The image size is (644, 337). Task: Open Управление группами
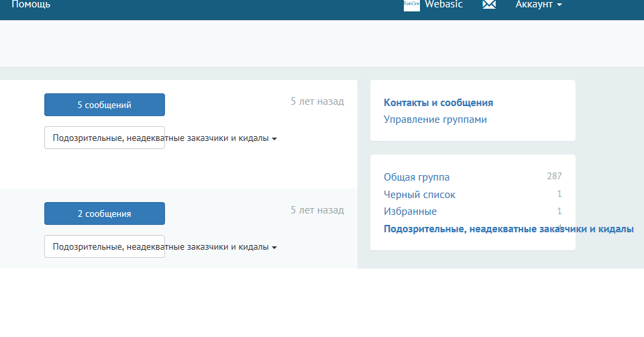click(x=435, y=119)
